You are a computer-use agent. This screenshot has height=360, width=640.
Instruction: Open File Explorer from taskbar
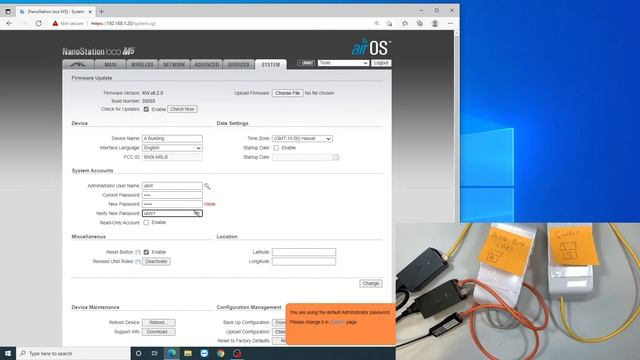click(x=188, y=353)
